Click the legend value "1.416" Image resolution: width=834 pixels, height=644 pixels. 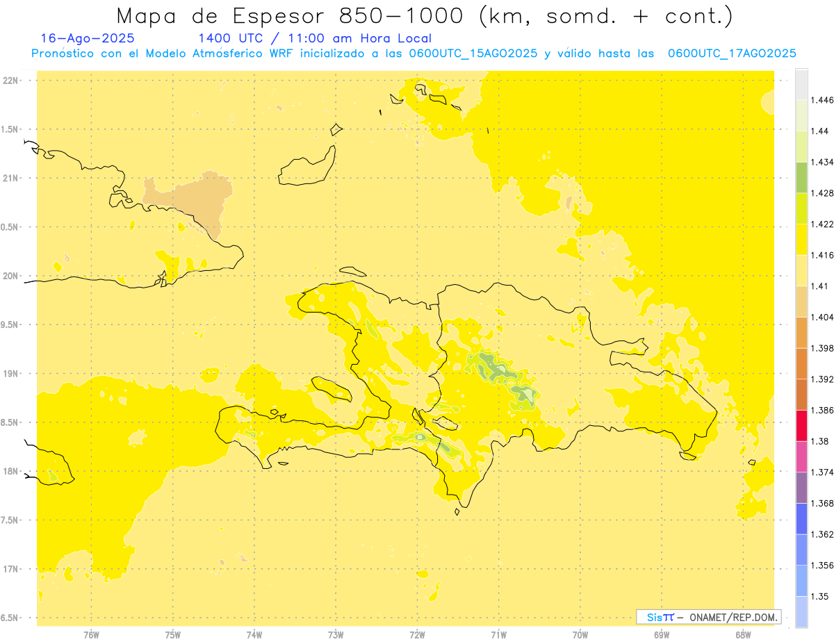823,255
